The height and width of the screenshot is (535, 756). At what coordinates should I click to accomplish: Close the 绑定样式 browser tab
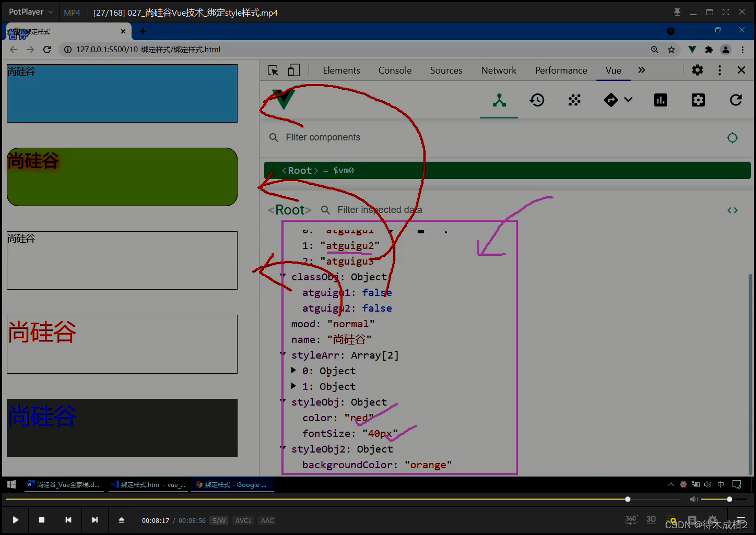point(123,31)
